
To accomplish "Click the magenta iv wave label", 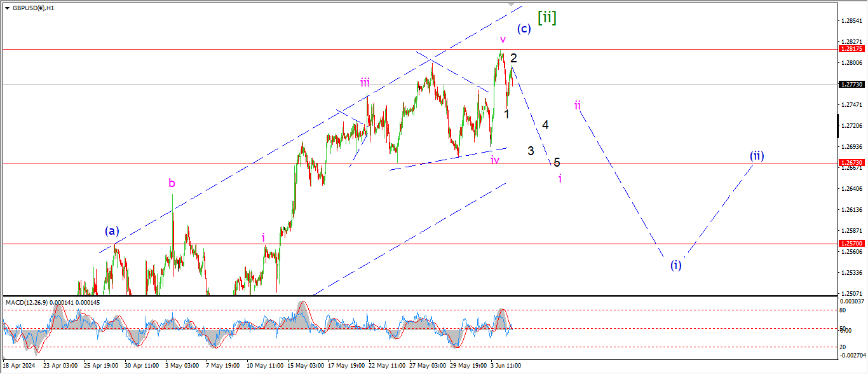I will click(494, 160).
